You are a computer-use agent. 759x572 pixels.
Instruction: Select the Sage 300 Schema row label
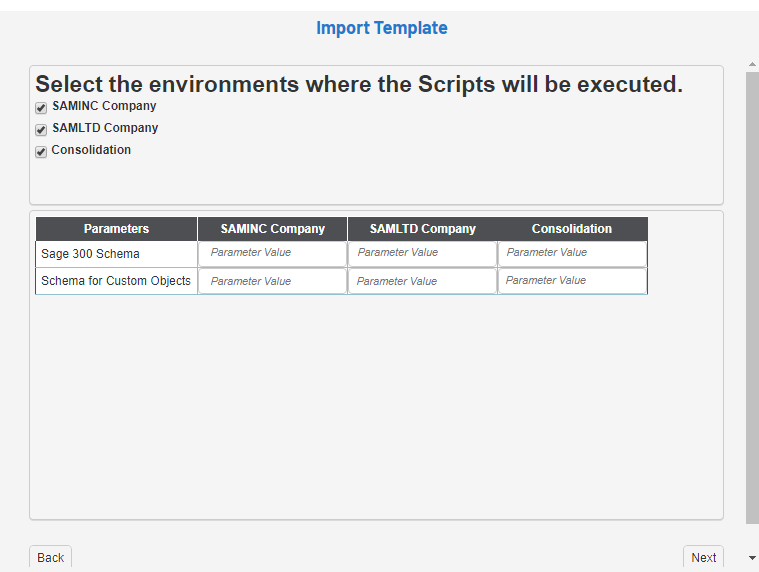click(91, 254)
